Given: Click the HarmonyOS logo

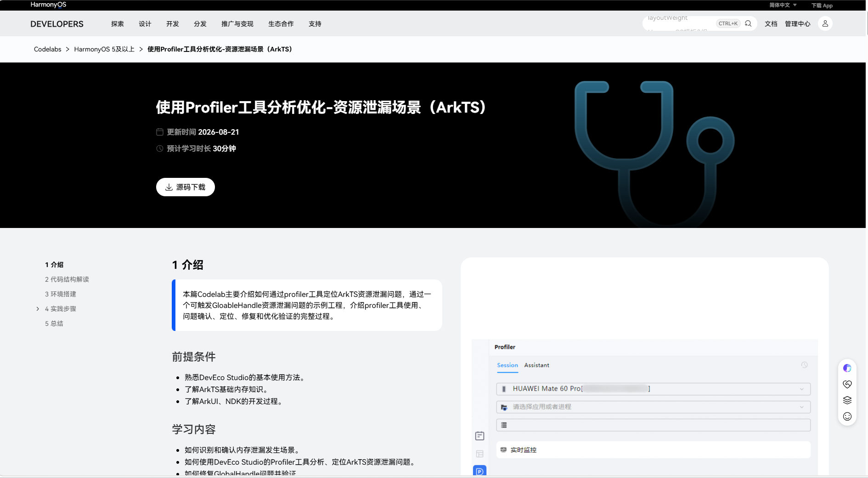Looking at the screenshot, I should (x=48, y=5).
